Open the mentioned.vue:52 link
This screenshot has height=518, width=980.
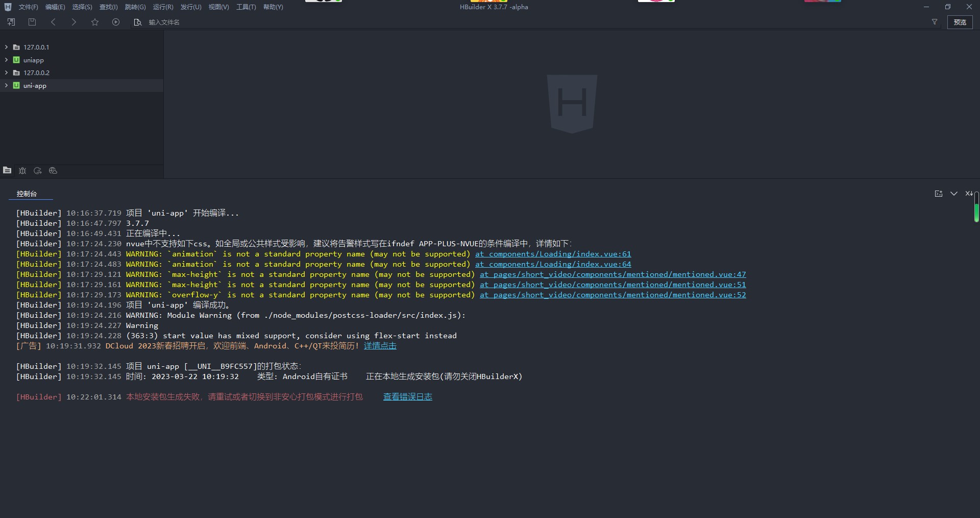613,295
